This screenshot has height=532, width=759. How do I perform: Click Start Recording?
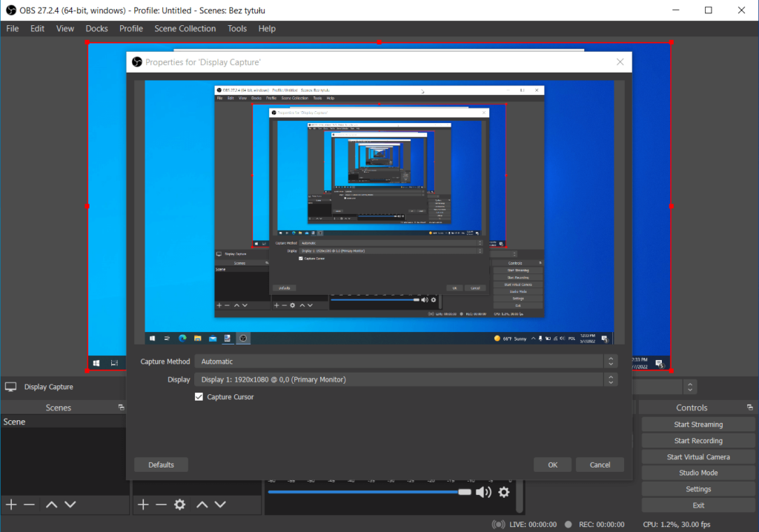[698, 441]
